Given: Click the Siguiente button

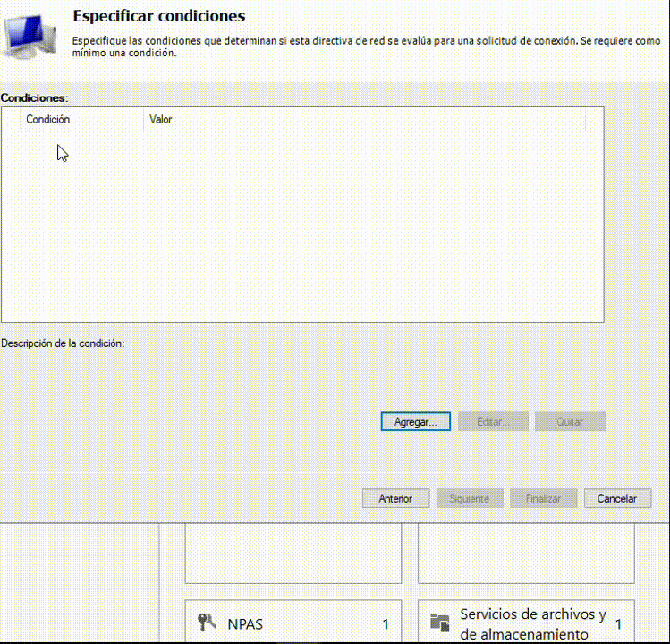Looking at the screenshot, I should [x=470, y=498].
